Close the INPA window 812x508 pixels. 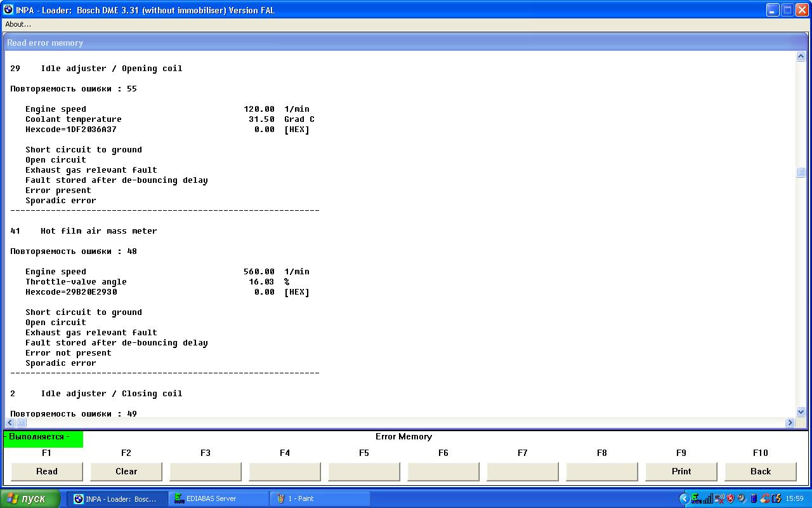tap(802, 10)
